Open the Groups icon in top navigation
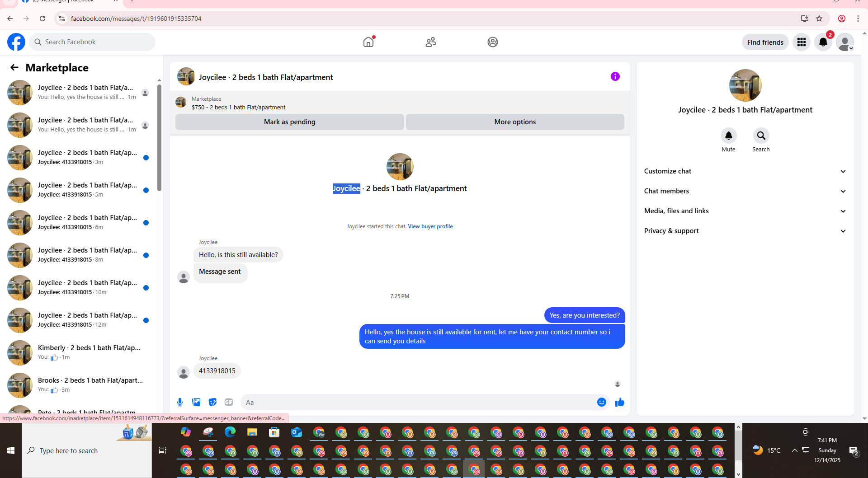Image resolution: width=868 pixels, height=478 pixels. (x=492, y=42)
